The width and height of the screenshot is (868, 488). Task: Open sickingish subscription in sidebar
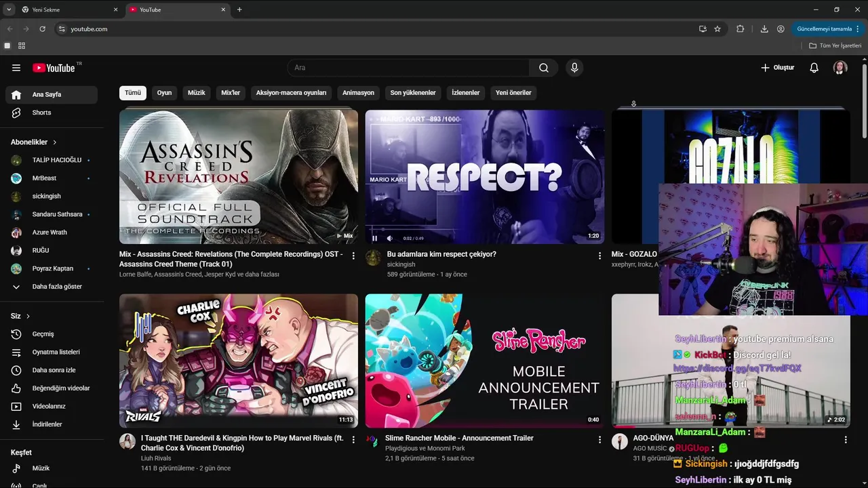(x=52, y=196)
